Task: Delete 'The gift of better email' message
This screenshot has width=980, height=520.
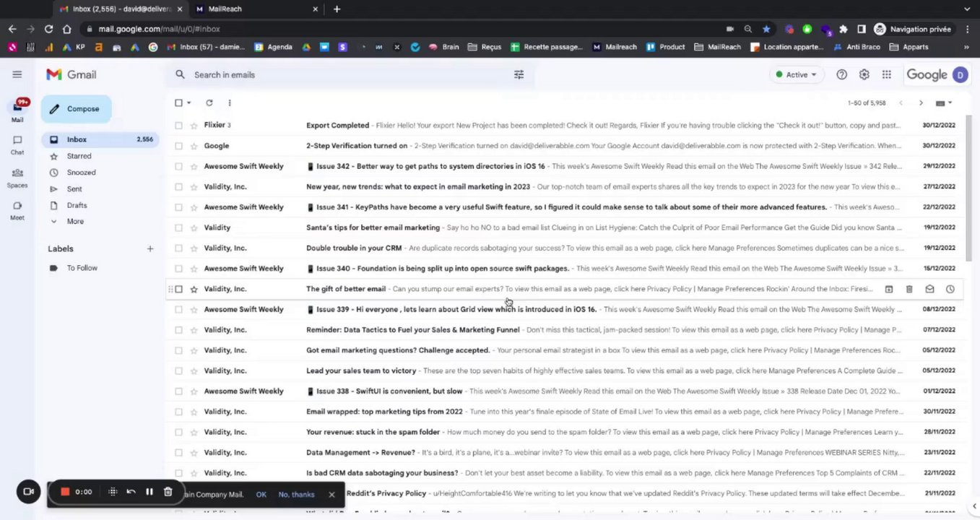Action: [x=909, y=289]
